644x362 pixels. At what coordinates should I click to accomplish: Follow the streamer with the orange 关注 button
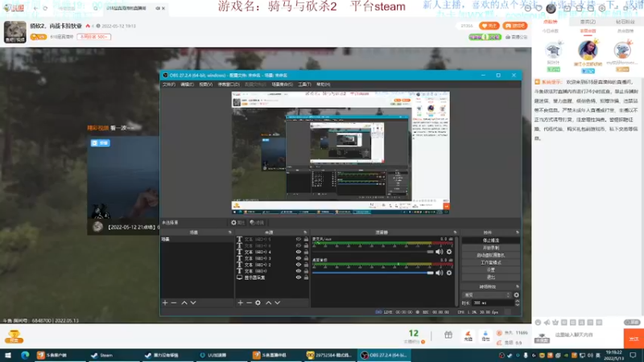click(x=489, y=26)
